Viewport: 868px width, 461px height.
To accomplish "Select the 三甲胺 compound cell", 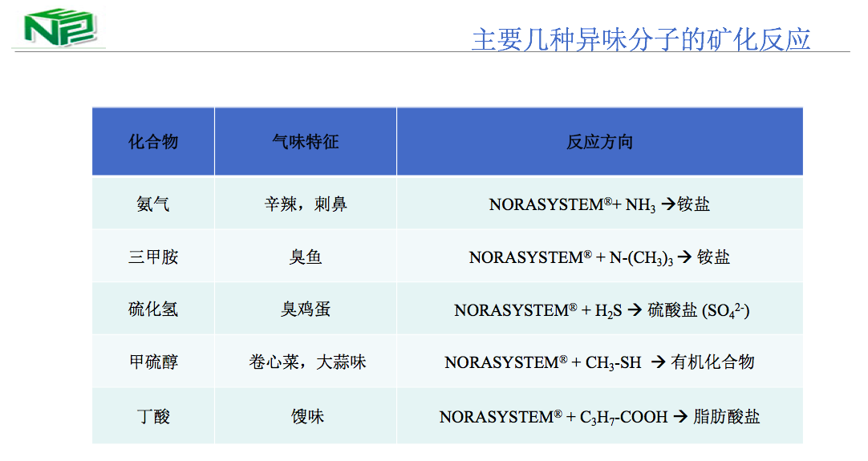I will click(153, 257).
